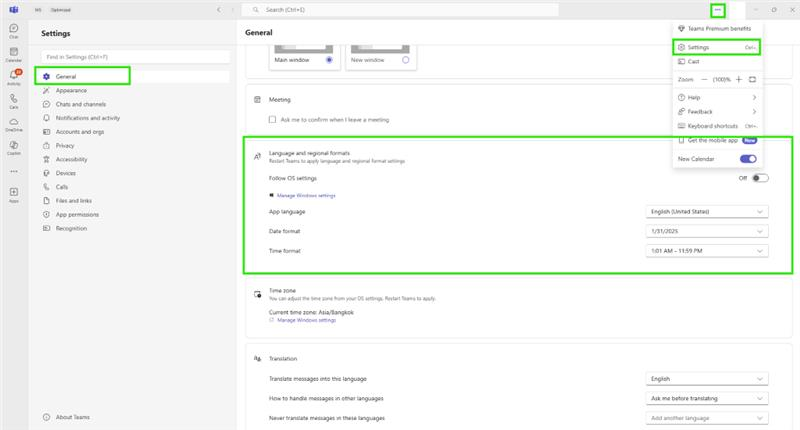This screenshot has width=800, height=430.
Task: Open the OneDrive cloud icon
Action: point(14,124)
